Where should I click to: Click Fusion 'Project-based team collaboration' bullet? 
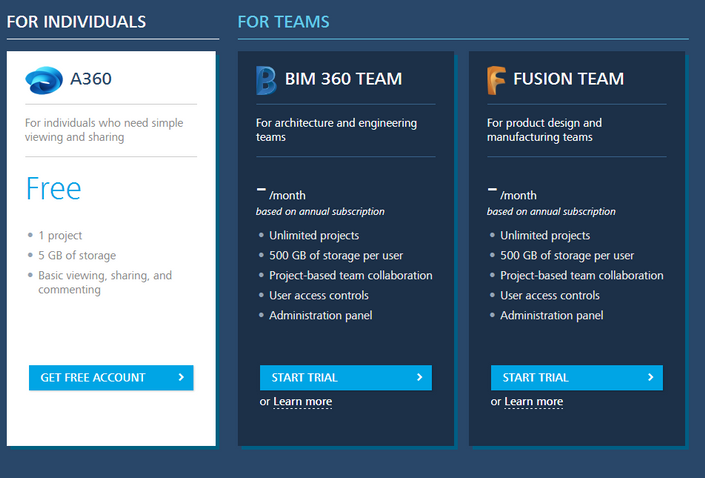(582, 276)
